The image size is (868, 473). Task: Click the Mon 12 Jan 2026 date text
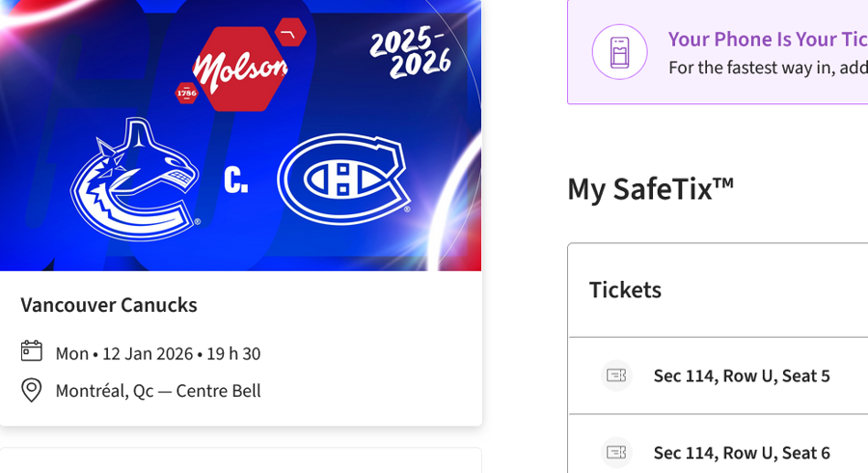(158, 353)
